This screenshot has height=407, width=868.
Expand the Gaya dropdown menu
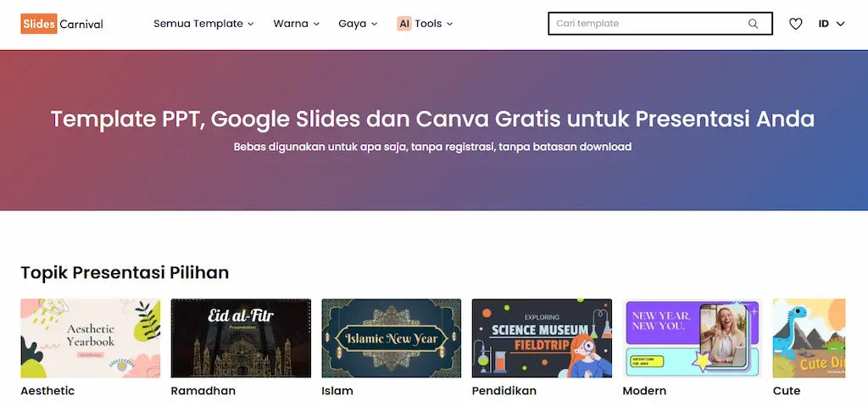click(358, 24)
